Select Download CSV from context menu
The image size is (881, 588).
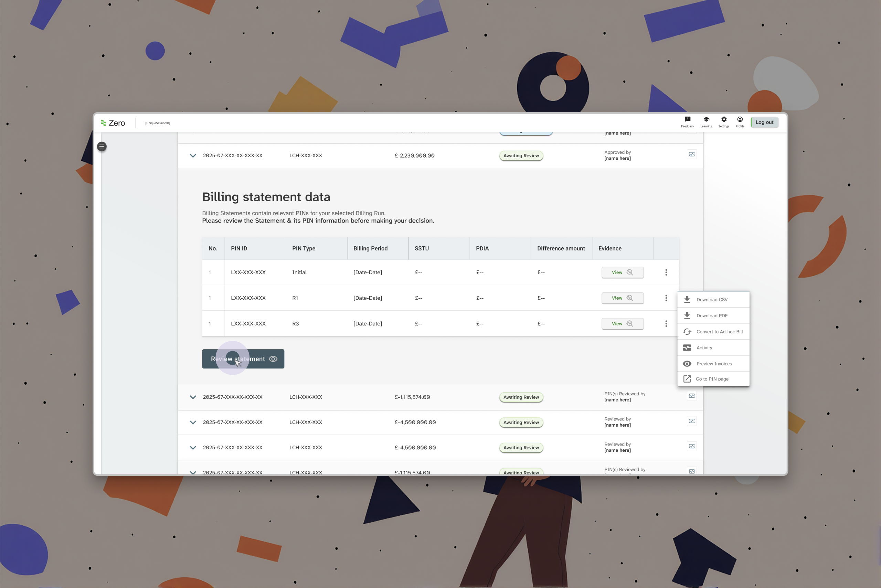point(711,300)
